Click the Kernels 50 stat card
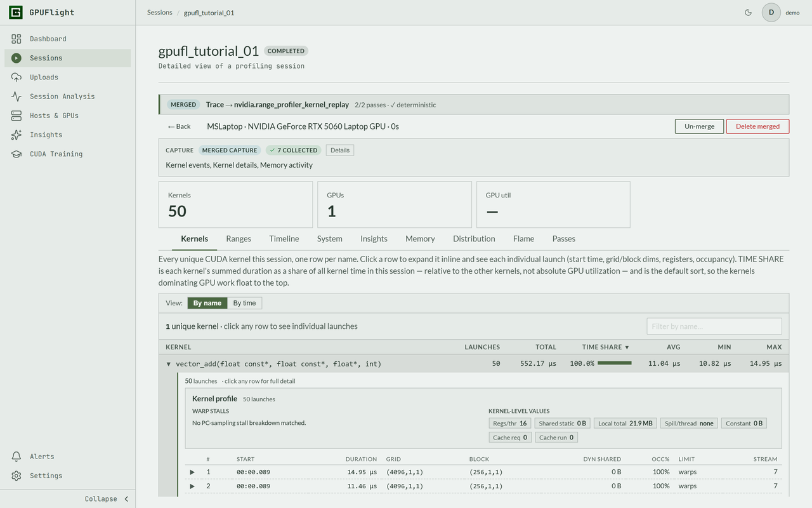Image resolution: width=812 pixels, height=508 pixels. [x=235, y=204]
